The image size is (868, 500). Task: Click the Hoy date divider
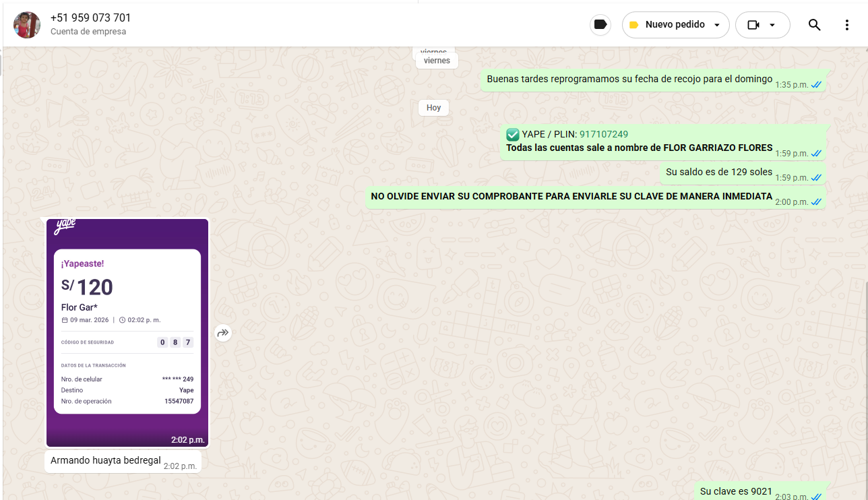433,108
